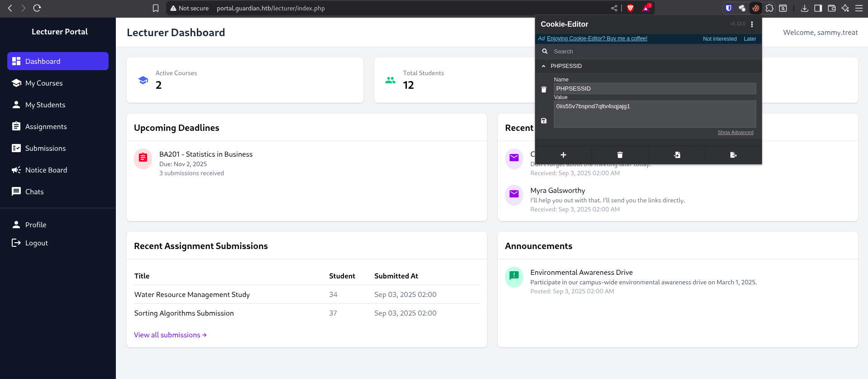868x379 pixels.
Task: Expand Show Advanced cookie options
Action: click(x=735, y=132)
